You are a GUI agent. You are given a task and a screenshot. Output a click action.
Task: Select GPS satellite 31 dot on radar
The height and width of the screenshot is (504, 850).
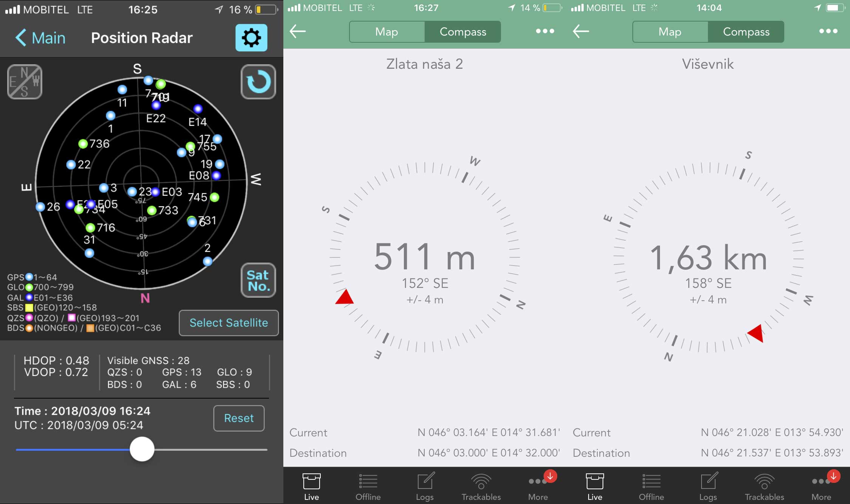point(89,253)
